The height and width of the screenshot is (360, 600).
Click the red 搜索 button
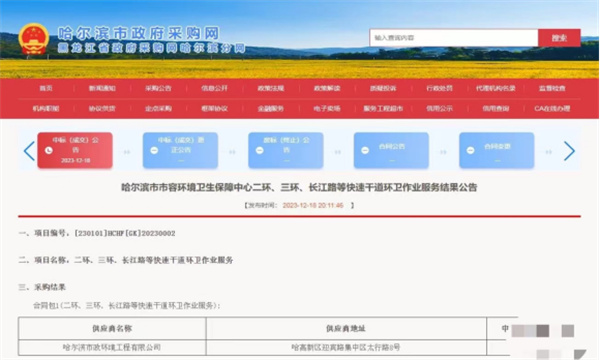(x=559, y=38)
